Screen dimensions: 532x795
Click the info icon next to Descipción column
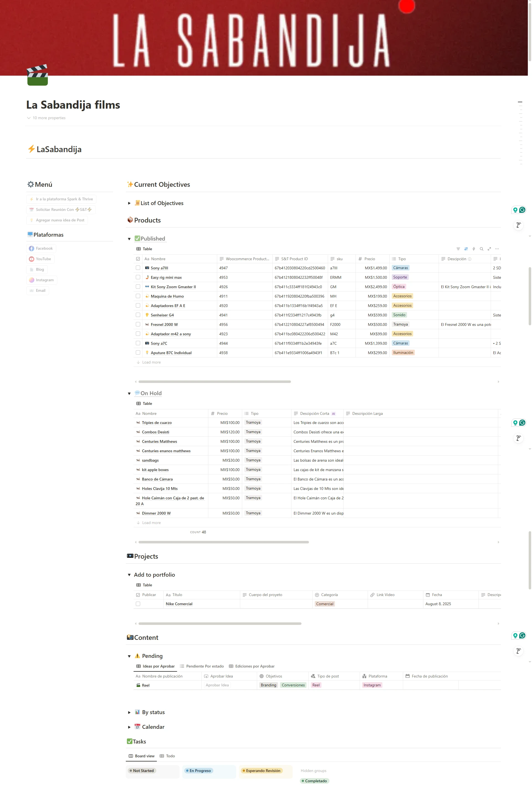[x=470, y=259]
